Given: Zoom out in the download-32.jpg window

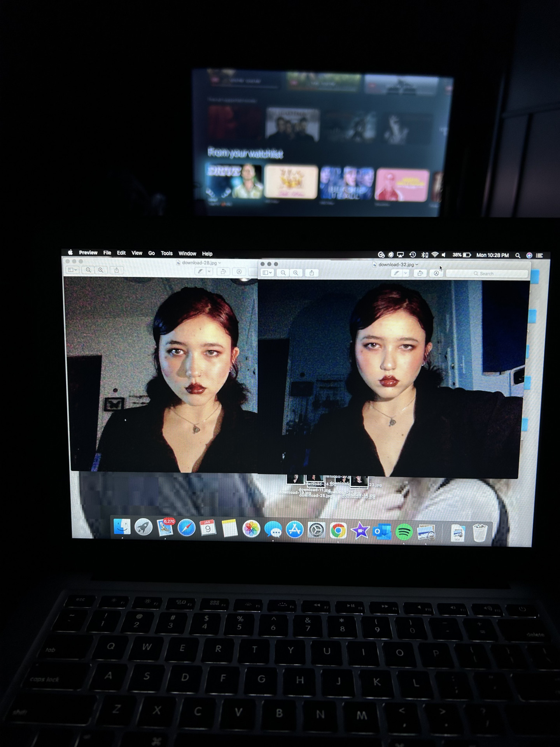Looking at the screenshot, I should pyautogui.click(x=283, y=273).
